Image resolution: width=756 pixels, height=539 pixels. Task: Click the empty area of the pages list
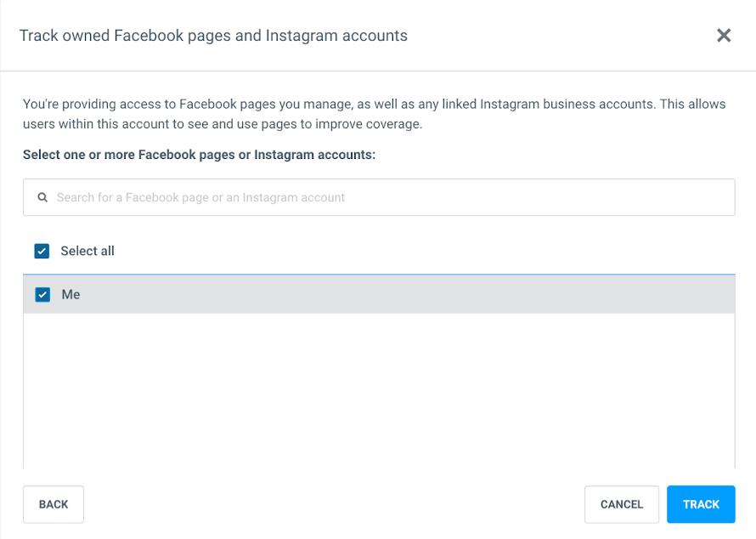click(379, 389)
